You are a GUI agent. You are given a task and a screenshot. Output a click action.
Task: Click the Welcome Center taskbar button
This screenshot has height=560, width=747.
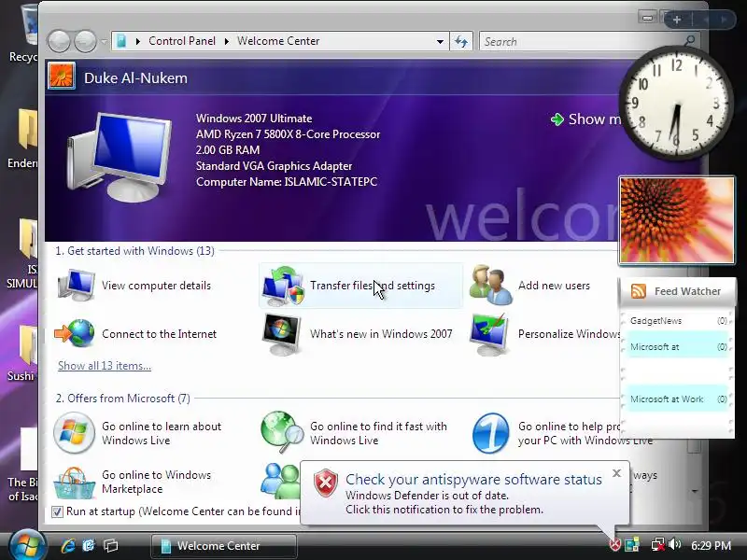[224, 546]
